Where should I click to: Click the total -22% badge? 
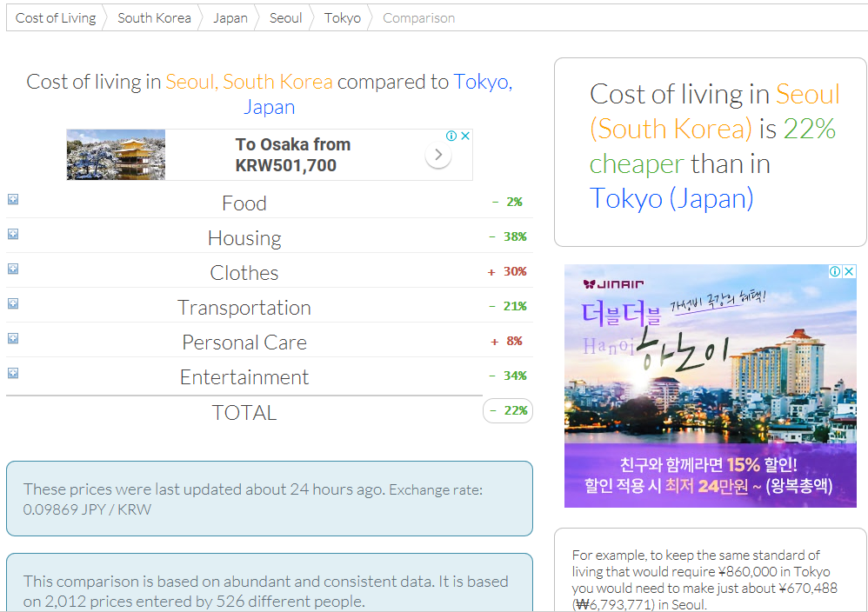coord(508,410)
